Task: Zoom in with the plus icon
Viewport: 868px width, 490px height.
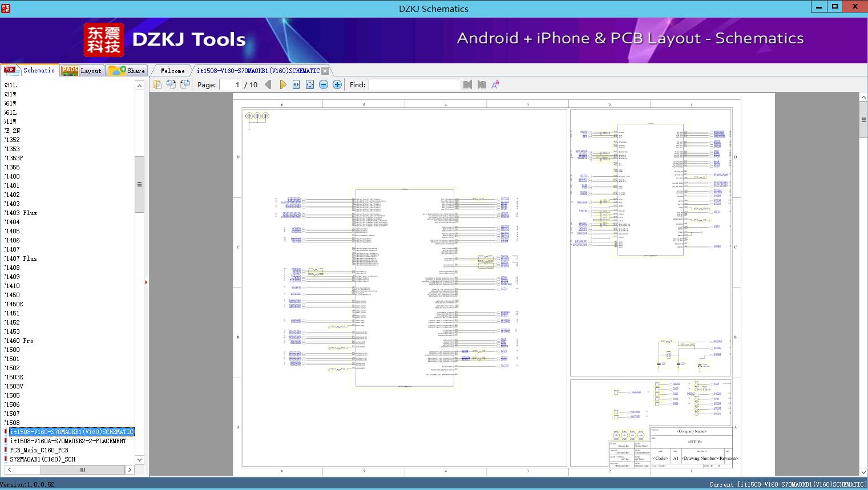Action: (337, 84)
